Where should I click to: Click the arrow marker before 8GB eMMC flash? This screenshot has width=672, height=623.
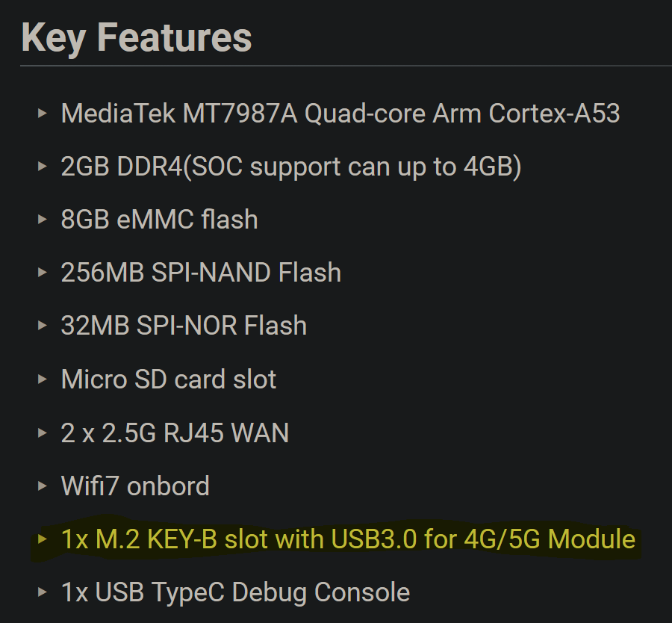coord(43,220)
